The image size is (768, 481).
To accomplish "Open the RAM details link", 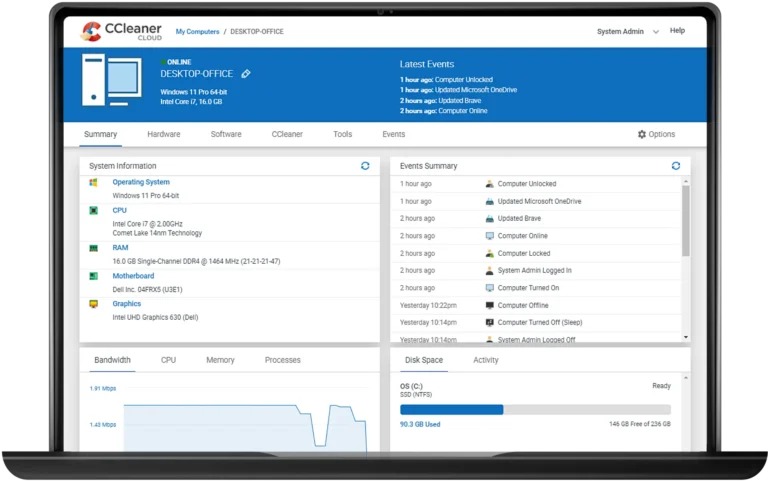I will click(x=120, y=248).
